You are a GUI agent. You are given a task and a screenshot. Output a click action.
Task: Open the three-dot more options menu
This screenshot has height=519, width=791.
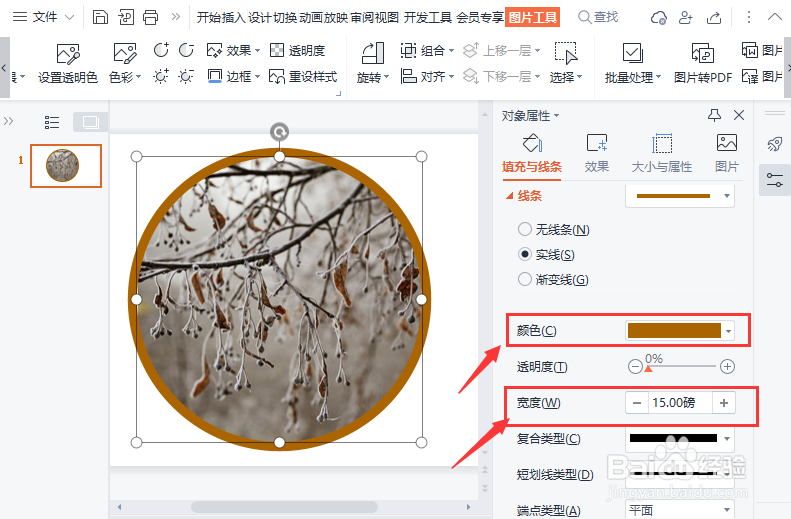[749, 18]
